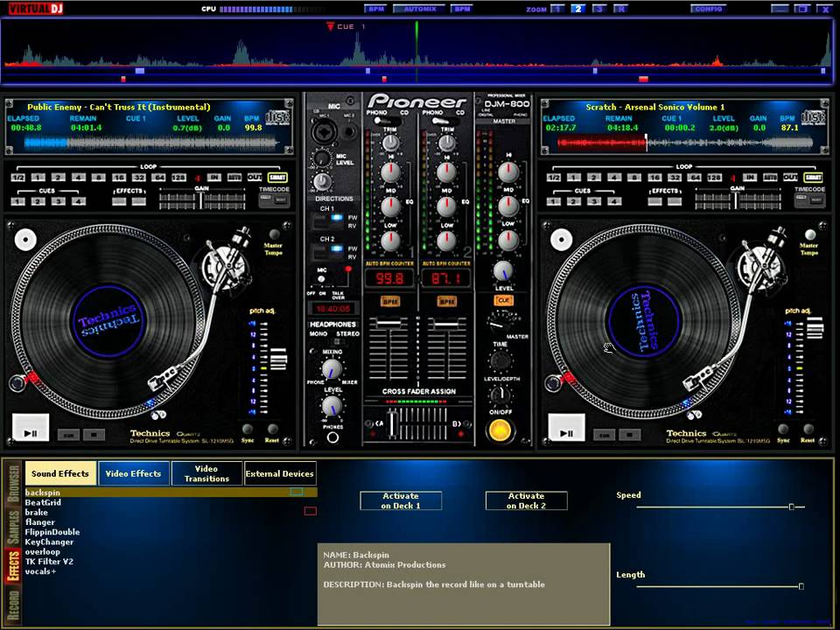Hit the Sync button on deck 1
840x630 pixels.
click(x=248, y=429)
